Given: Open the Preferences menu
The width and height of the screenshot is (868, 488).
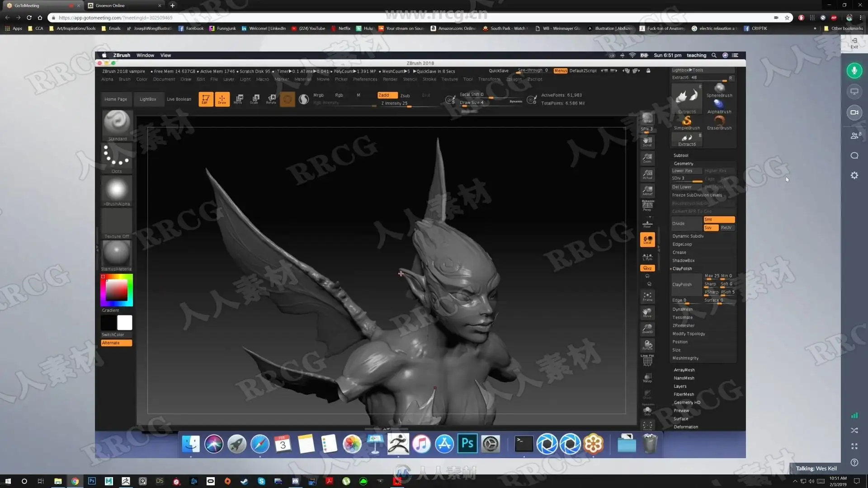Looking at the screenshot, I should coord(365,79).
